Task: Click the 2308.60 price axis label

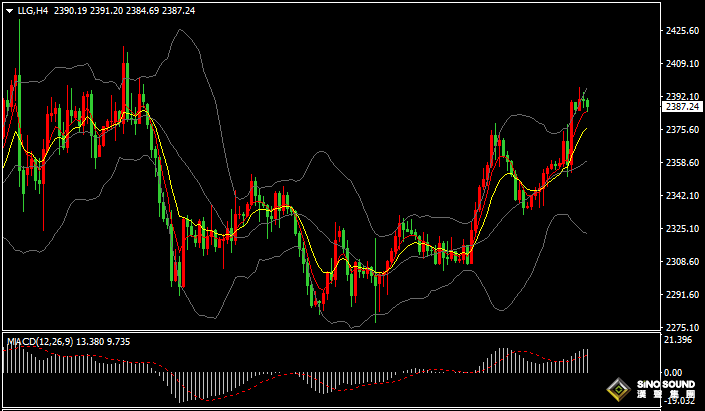Action: click(x=681, y=262)
